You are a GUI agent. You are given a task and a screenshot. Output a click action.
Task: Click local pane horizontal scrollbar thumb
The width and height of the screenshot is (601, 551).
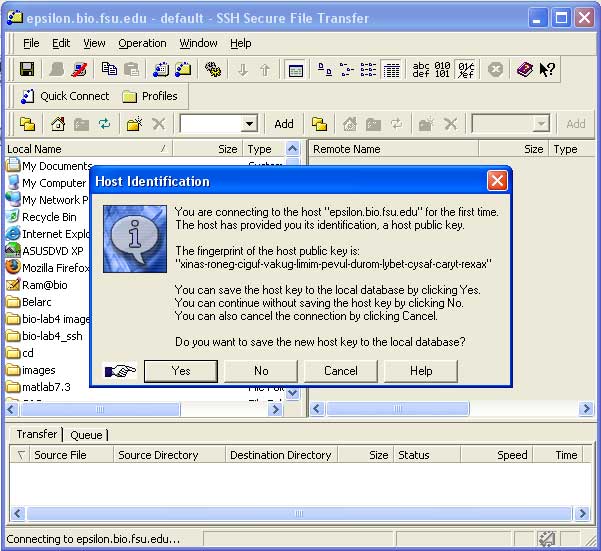100,409
